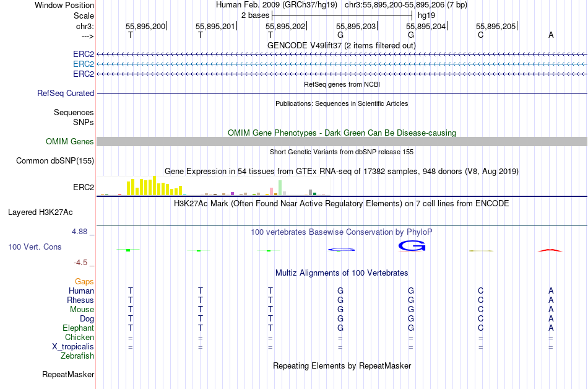Open Short Genetic Variants from dbSNP title

pos(341,152)
